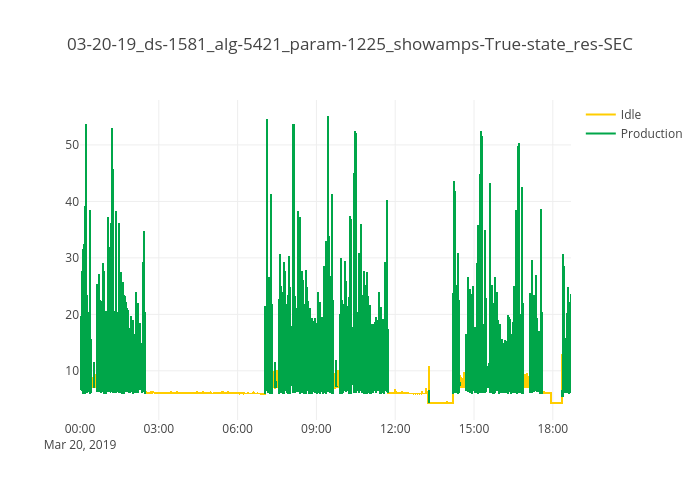Screen dimensions: 700x500
Task: Click the y-axis value 20
Action: click(x=72, y=315)
